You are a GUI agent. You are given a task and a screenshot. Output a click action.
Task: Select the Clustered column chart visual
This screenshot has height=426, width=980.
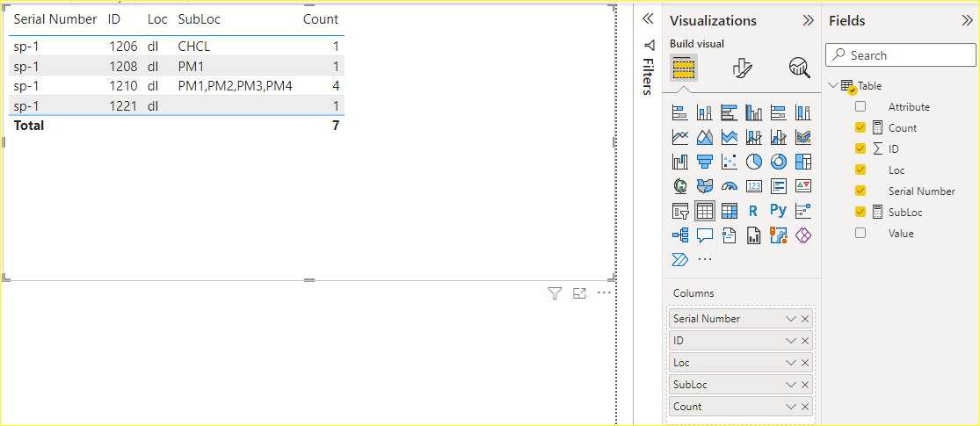point(754,112)
